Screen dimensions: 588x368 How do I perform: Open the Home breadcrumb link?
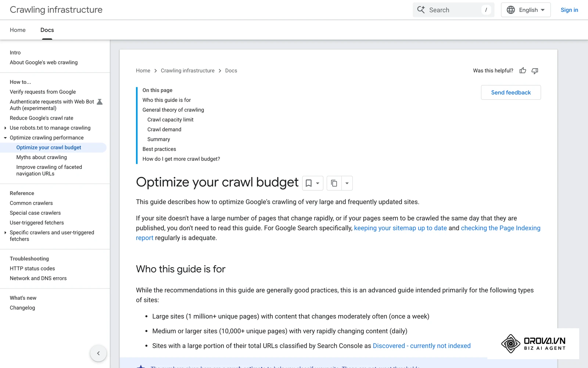(143, 71)
